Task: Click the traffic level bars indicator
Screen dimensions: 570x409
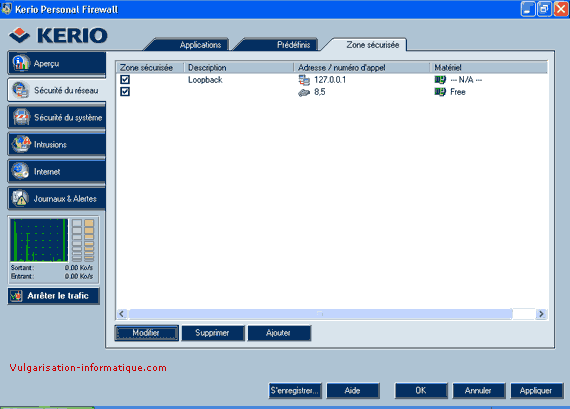Action: 83,240
